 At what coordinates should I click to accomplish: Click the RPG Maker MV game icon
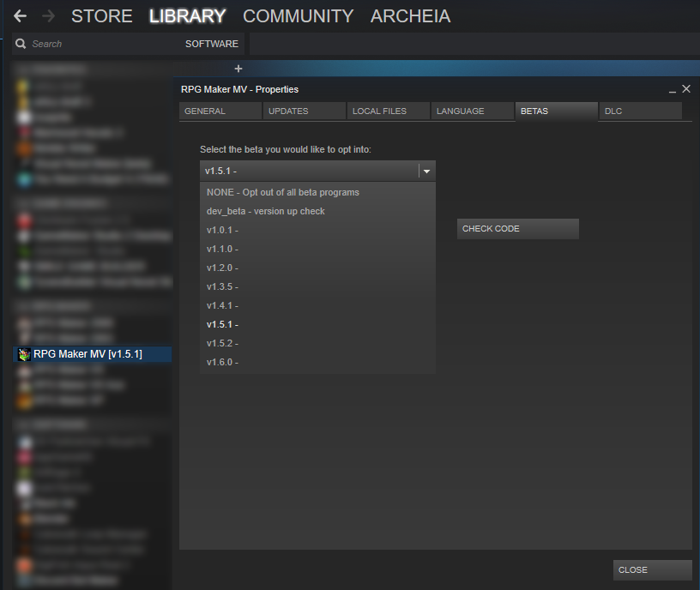pos(24,354)
